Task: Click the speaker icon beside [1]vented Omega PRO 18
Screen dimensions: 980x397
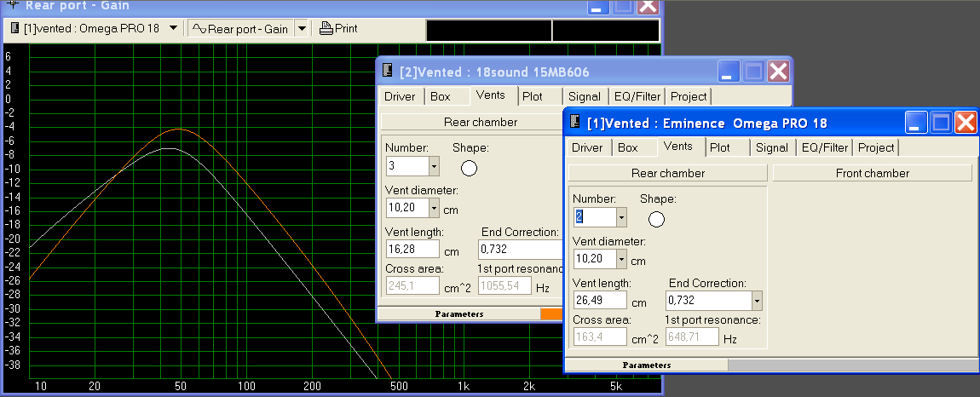Action: pos(15,29)
